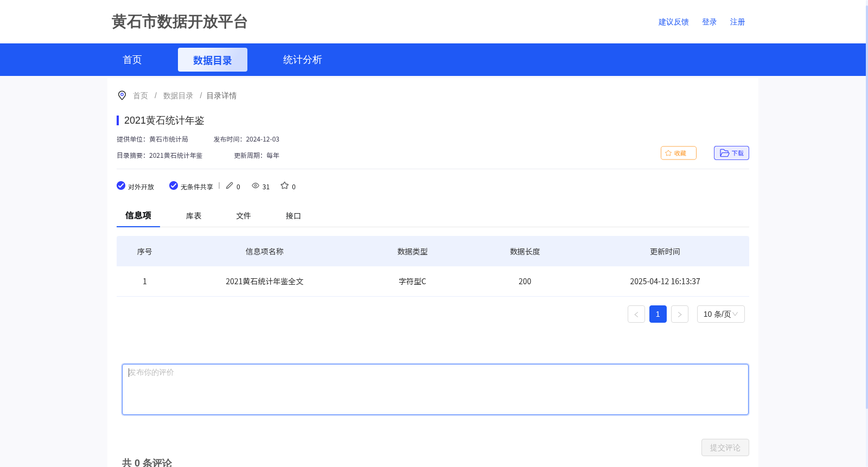Click the 更新时间 column header
This screenshot has width=868, height=467.
coord(665,252)
